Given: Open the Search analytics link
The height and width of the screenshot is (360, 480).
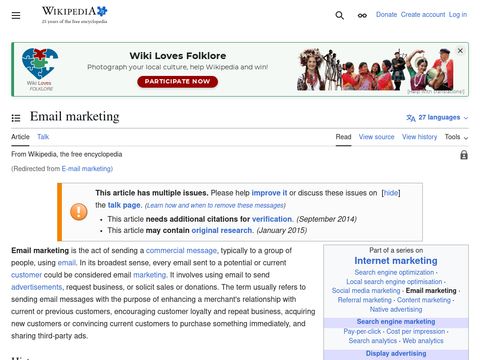Looking at the screenshot, I should (x=373, y=341).
